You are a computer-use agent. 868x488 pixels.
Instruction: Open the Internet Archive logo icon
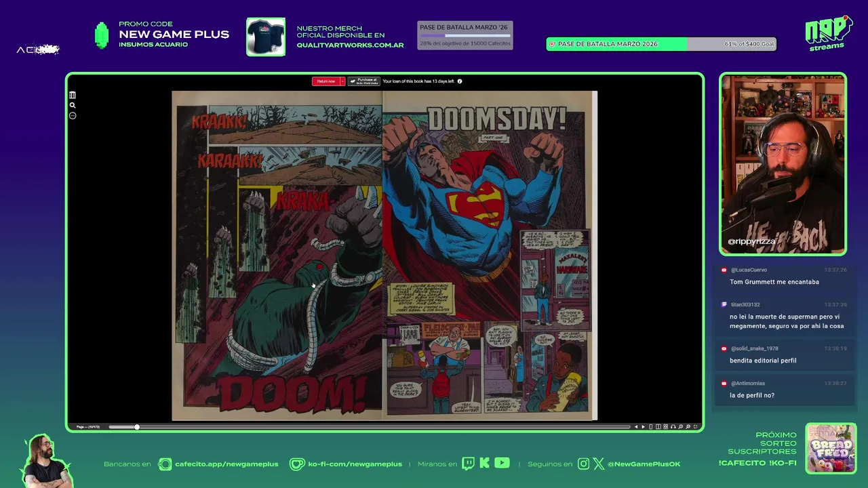(x=73, y=96)
